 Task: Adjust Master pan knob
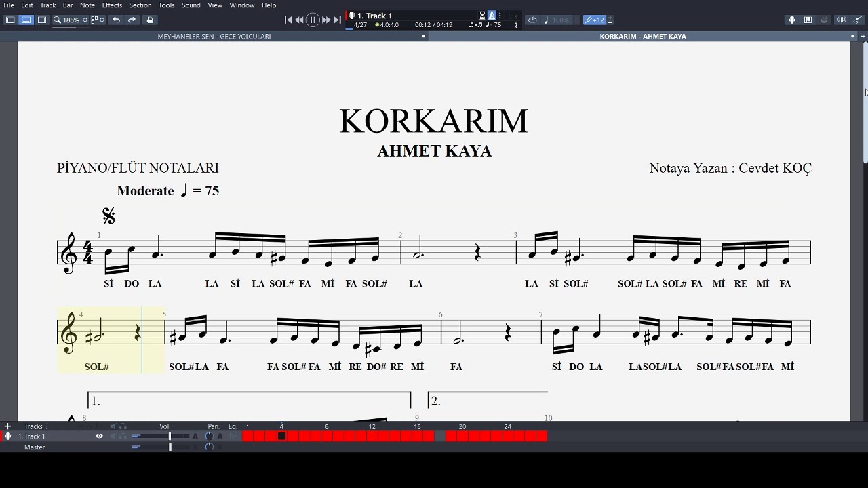(x=209, y=447)
